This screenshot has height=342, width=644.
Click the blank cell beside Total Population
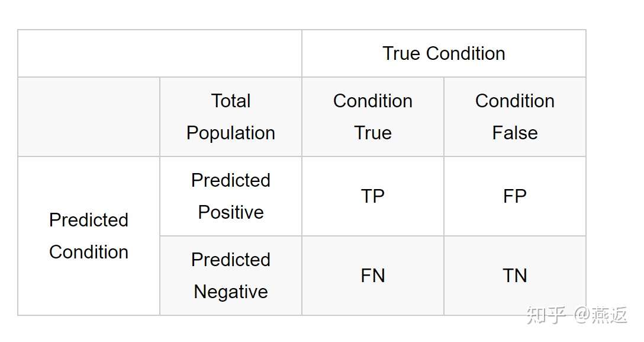click(x=89, y=117)
